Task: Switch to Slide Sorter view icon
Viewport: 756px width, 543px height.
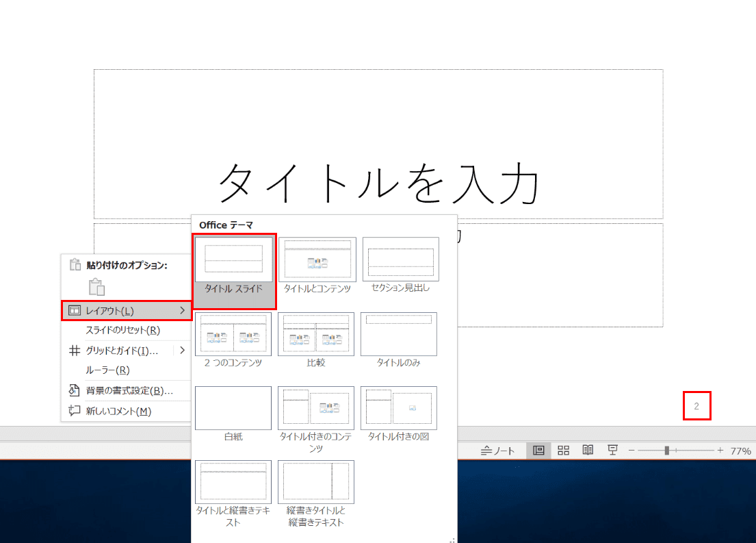Action: click(563, 451)
